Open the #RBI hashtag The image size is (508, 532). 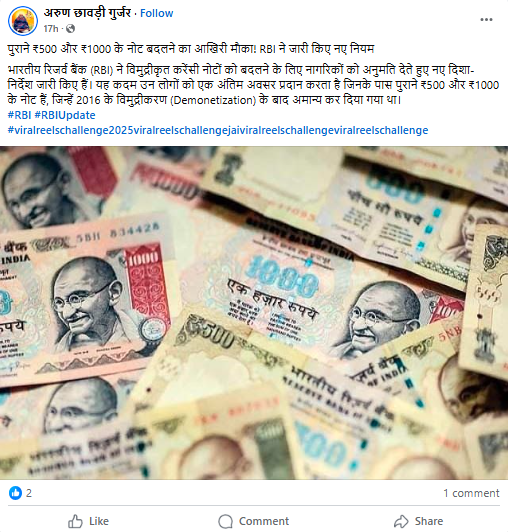(19, 115)
